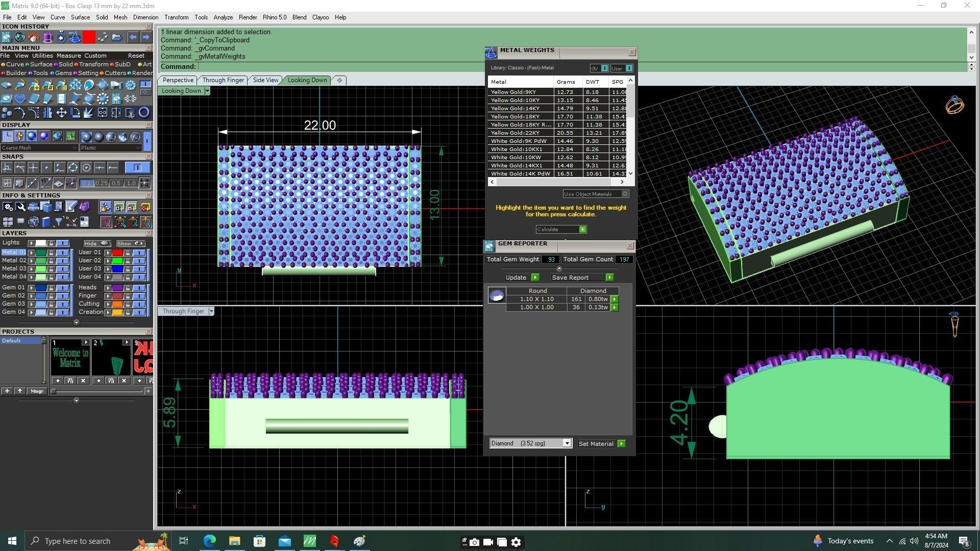Expand the Looking Down viewport dropdown

tap(207, 91)
